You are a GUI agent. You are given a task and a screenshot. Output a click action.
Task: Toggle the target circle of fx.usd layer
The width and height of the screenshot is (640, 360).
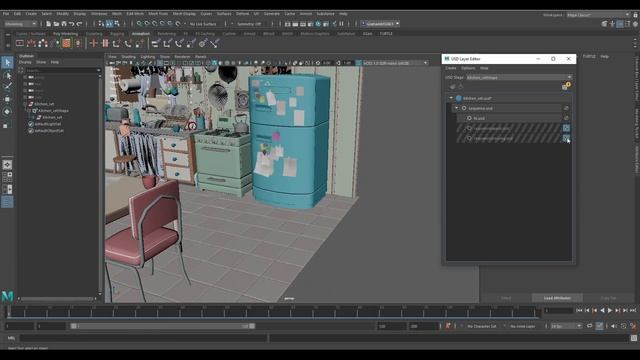(x=469, y=118)
